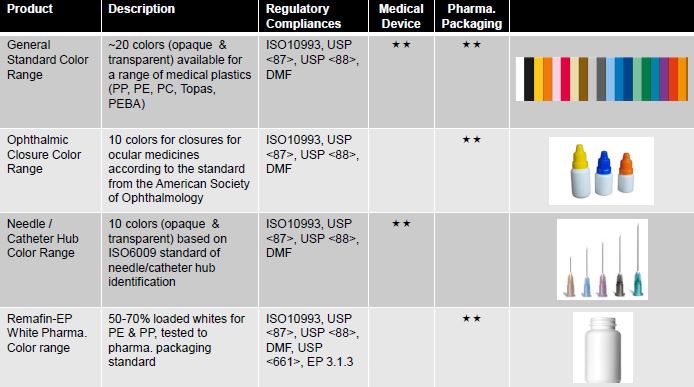Click the Medical Device stars in Needle row

point(401,224)
